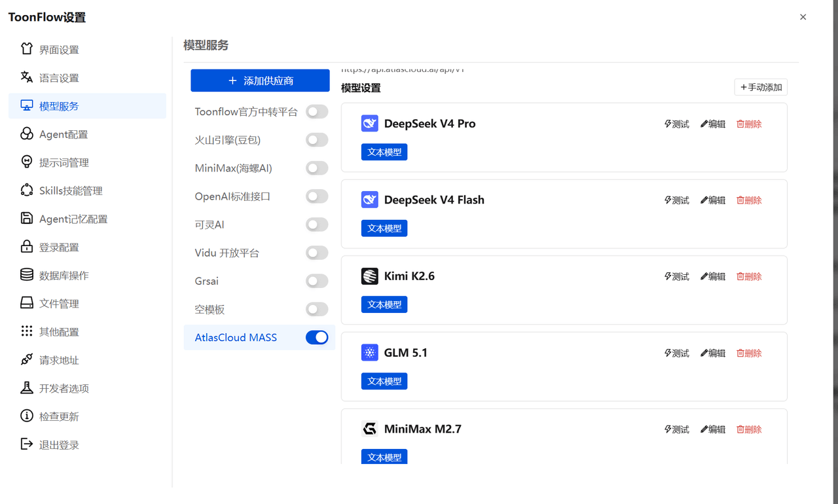The width and height of the screenshot is (838, 504).
Task: Click the grid dots icon beside 其他配置
Action: tap(27, 331)
